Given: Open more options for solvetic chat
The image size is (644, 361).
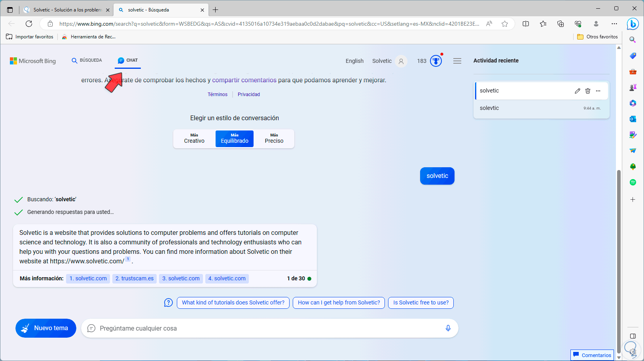Looking at the screenshot, I should coord(598,91).
